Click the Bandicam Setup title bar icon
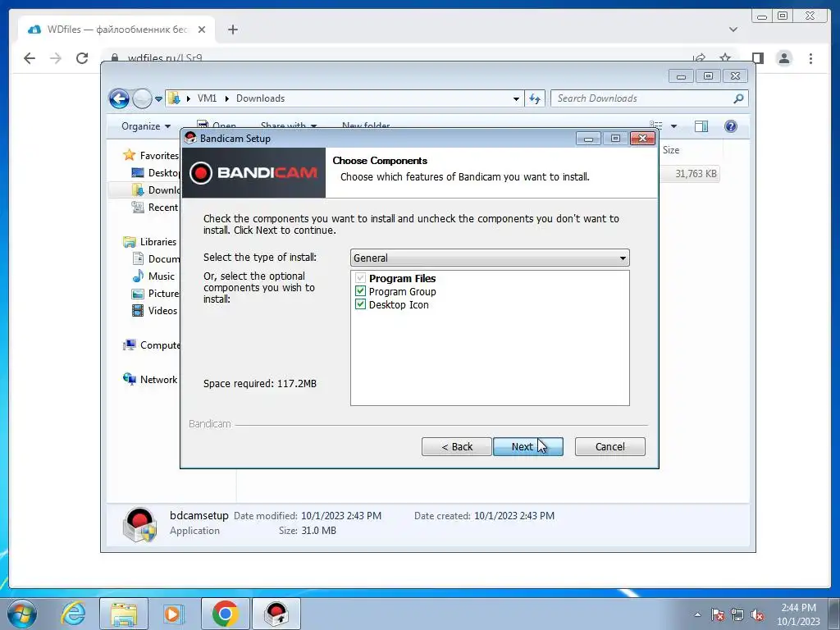840x630 pixels. pos(190,138)
